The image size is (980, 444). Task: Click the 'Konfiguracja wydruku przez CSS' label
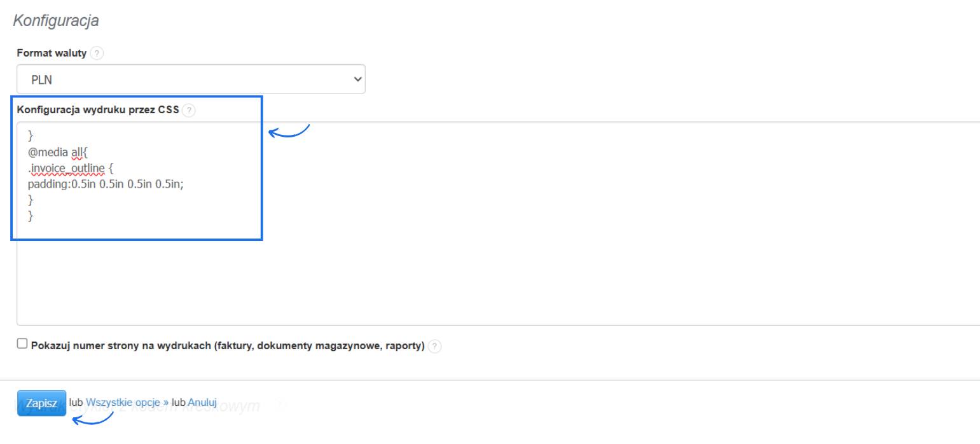point(98,110)
